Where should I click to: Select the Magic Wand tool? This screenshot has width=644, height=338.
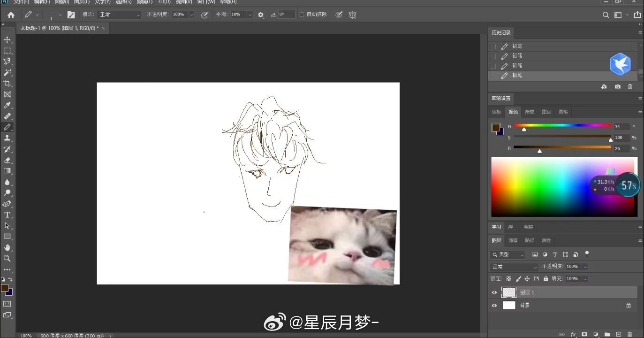(7, 72)
